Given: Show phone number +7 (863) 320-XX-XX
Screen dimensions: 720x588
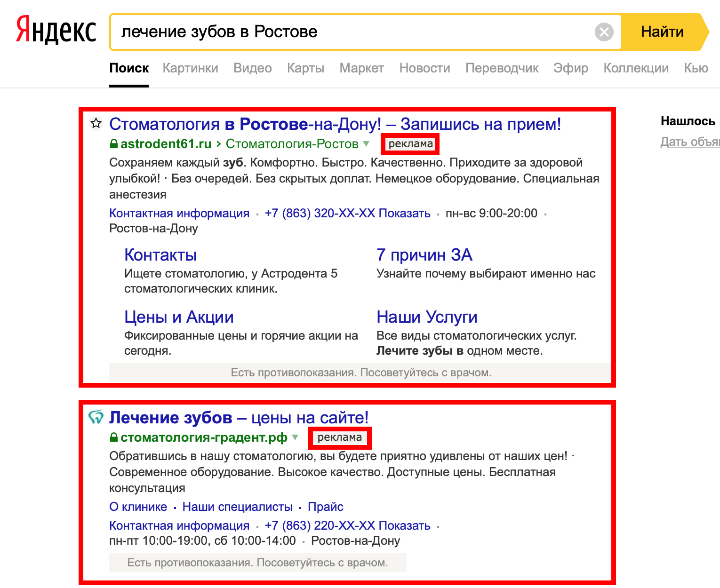Looking at the screenshot, I should [348, 213].
